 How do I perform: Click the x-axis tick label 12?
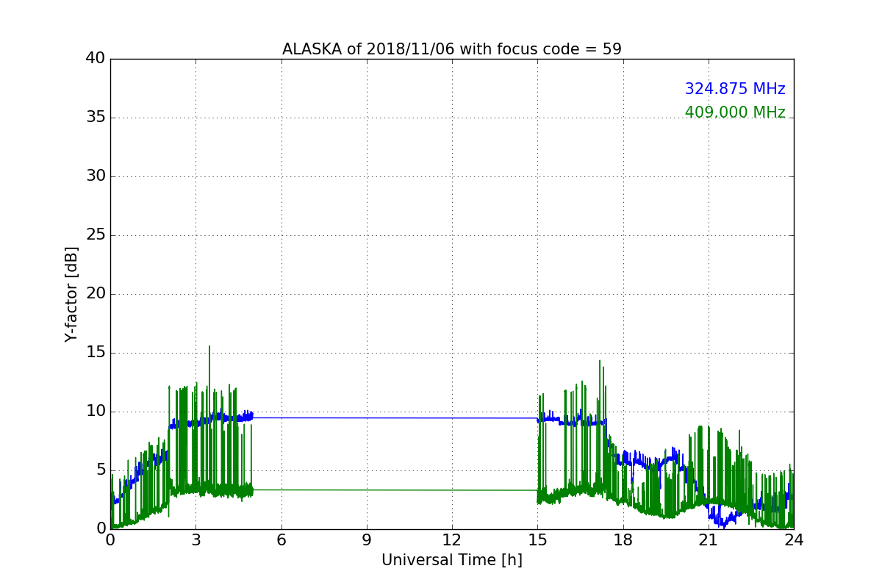[x=452, y=539]
